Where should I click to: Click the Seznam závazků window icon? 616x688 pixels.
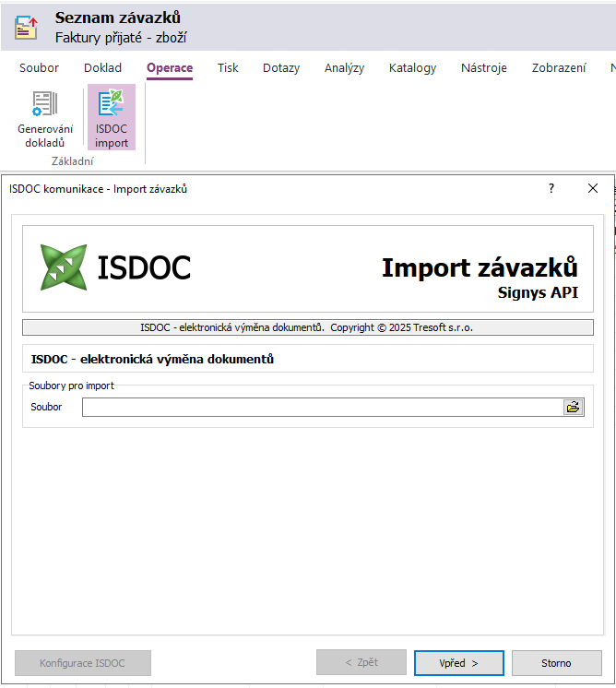pyautogui.click(x=27, y=27)
